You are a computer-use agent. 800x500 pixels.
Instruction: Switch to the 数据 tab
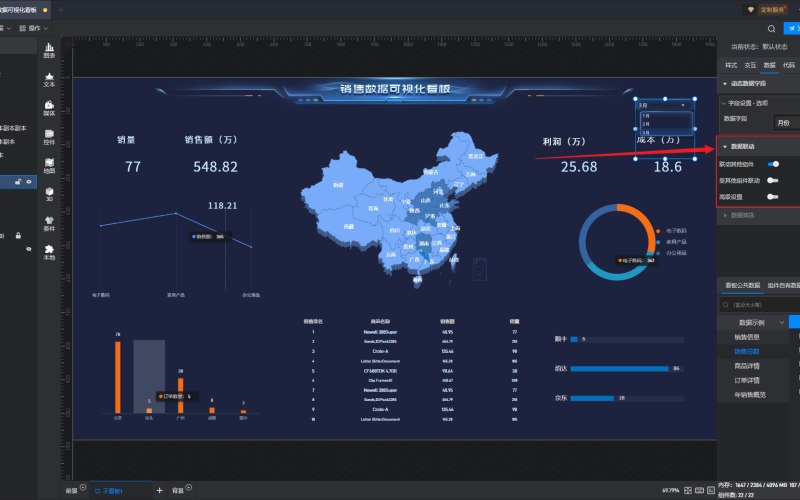[x=769, y=65]
